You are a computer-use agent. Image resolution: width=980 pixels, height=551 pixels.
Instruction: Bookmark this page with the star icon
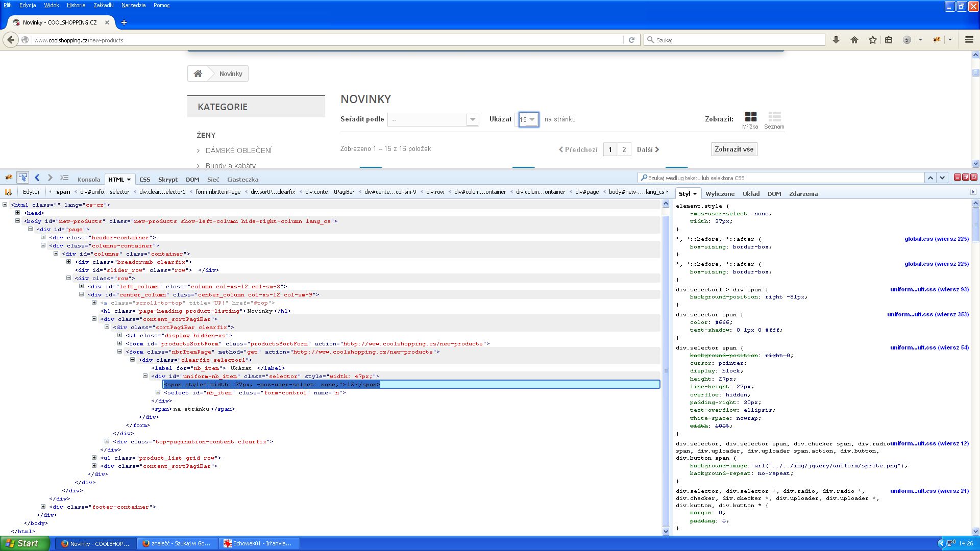[872, 40]
